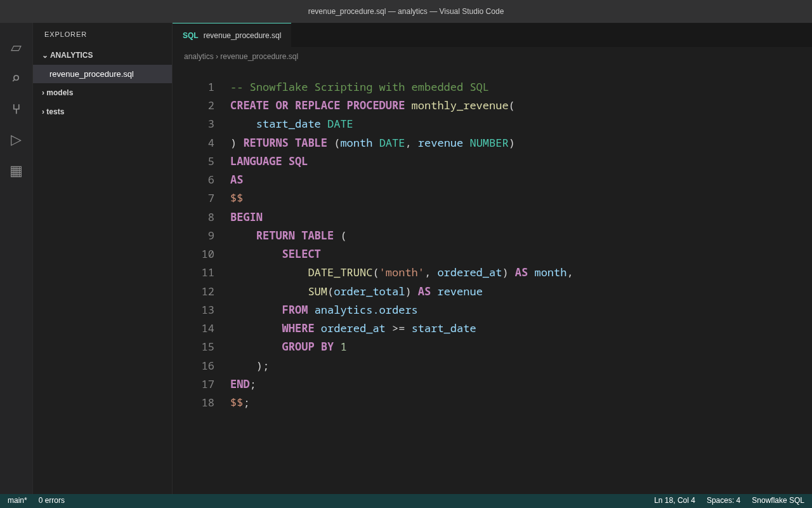Click SUM(order_total) on line 12
The width and height of the screenshot is (812, 508).
coord(360,291)
